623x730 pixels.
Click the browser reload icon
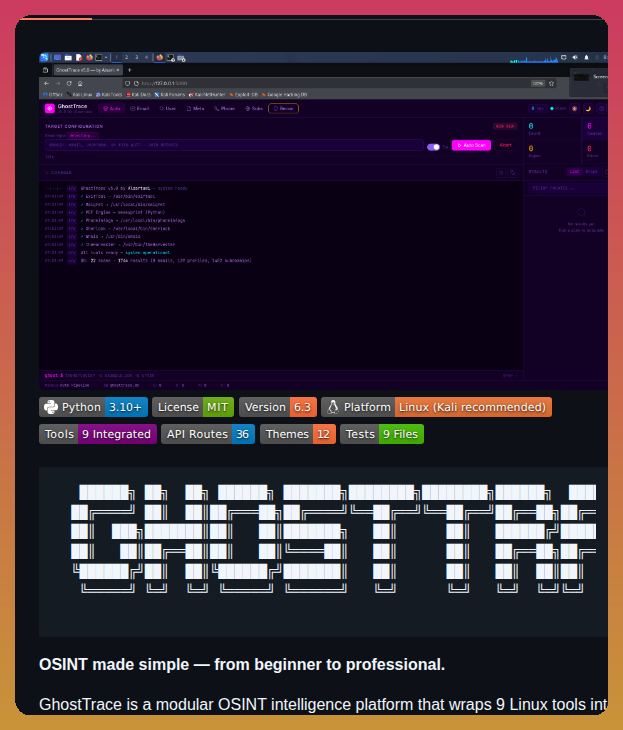tap(69, 83)
